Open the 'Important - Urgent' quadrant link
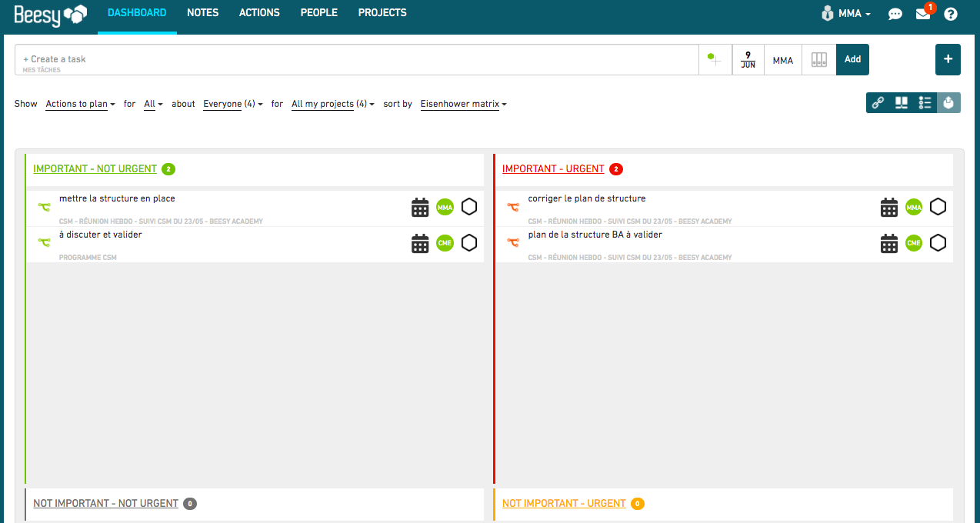 pos(553,169)
